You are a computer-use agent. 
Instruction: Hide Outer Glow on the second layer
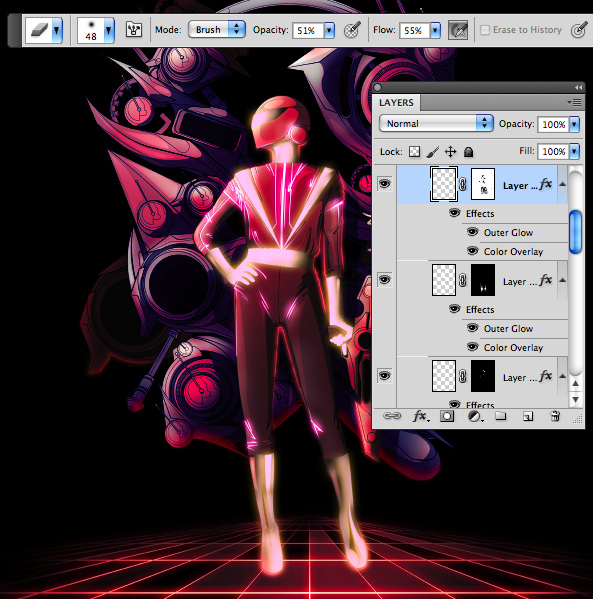point(473,328)
